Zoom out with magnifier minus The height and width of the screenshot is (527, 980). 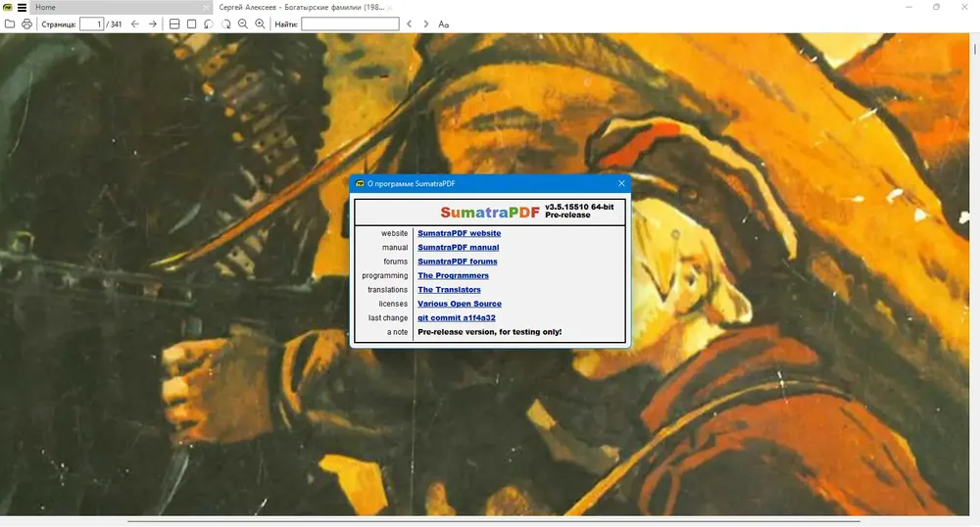243,24
